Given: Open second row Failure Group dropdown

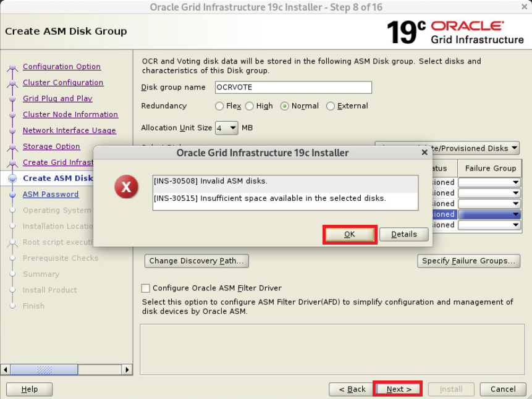Looking at the screenshot, I should (x=489, y=193).
